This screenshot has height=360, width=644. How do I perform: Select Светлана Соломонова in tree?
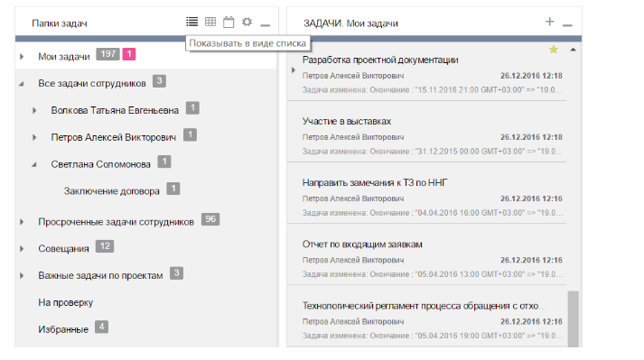pos(100,164)
